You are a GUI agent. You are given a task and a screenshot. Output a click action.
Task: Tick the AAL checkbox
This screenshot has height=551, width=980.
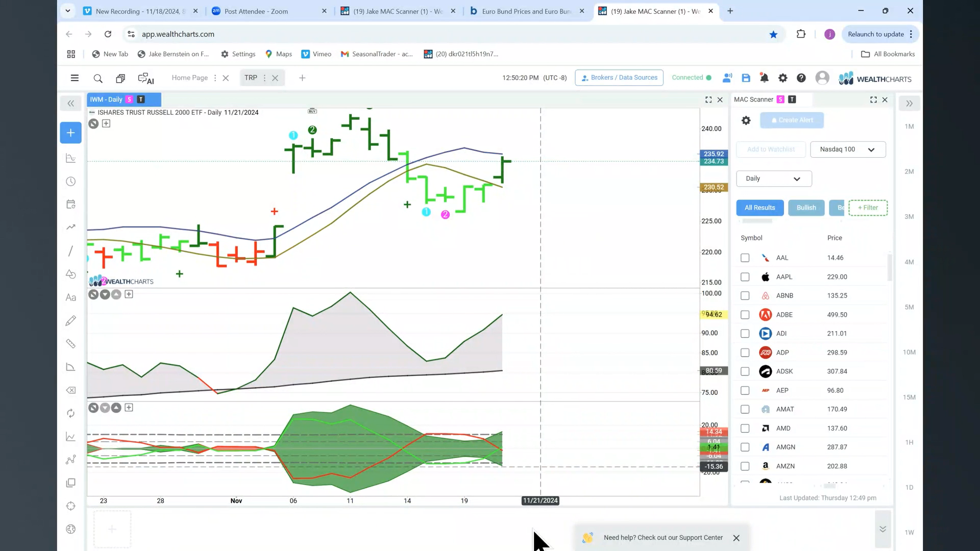point(745,258)
